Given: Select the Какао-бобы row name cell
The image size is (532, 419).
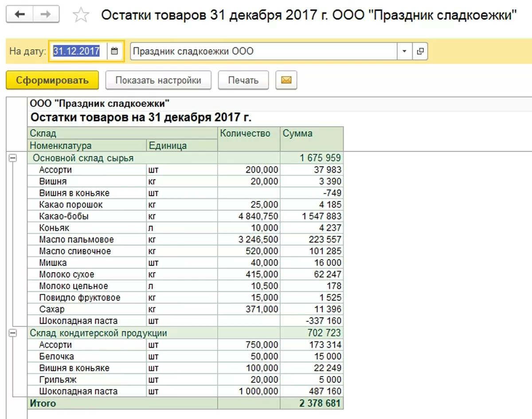Looking at the screenshot, I should 64,217.
